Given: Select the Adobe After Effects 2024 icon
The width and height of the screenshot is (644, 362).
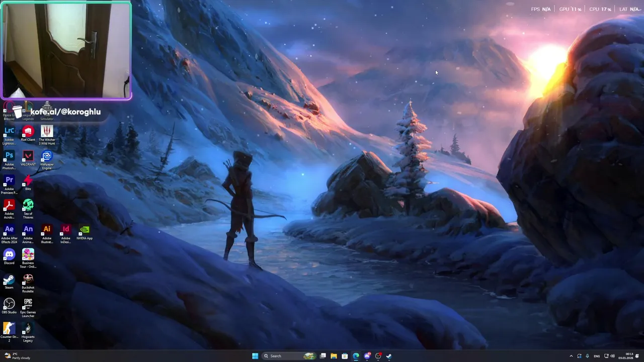Looking at the screenshot, I should [x=9, y=234].
